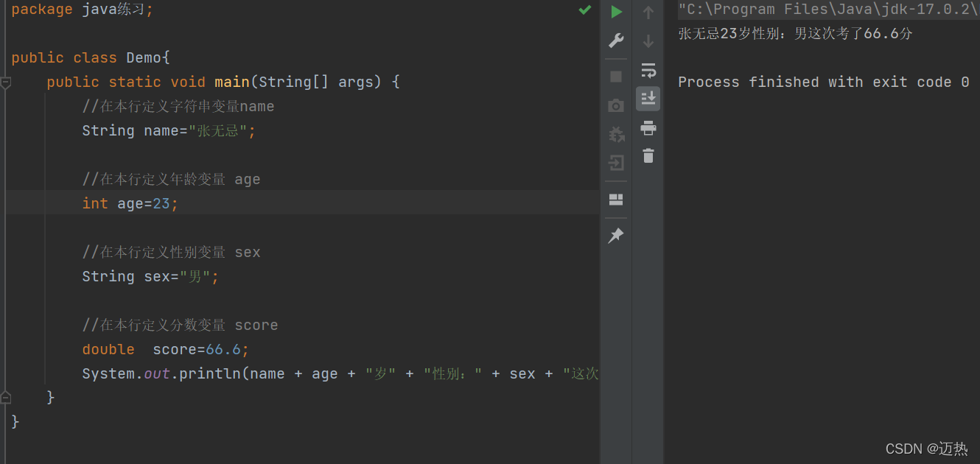Click comment about sex variable
The image size is (980, 464).
(171, 252)
